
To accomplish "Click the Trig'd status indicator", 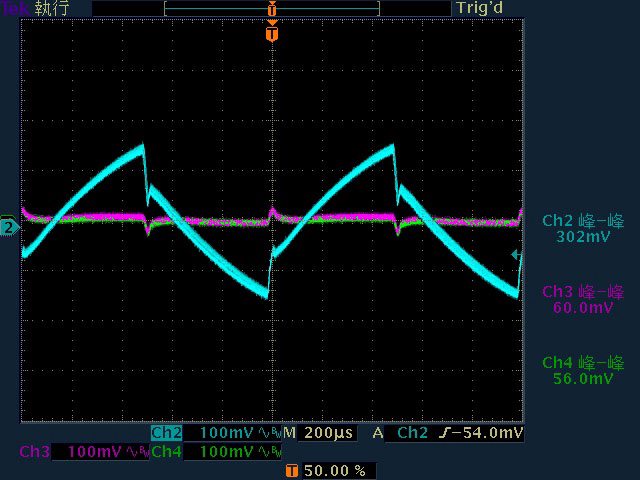I will (480, 8).
